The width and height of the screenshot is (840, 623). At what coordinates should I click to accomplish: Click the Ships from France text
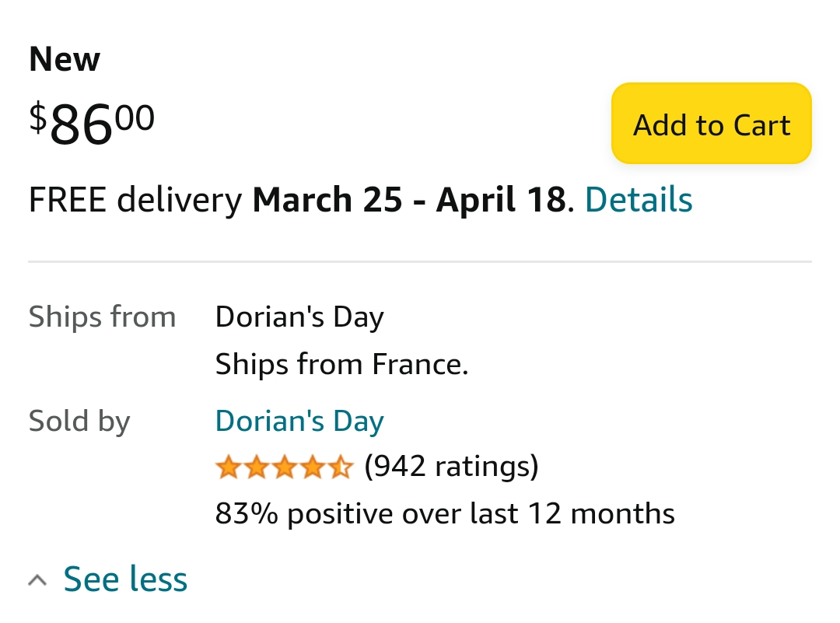tap(341, 364)
